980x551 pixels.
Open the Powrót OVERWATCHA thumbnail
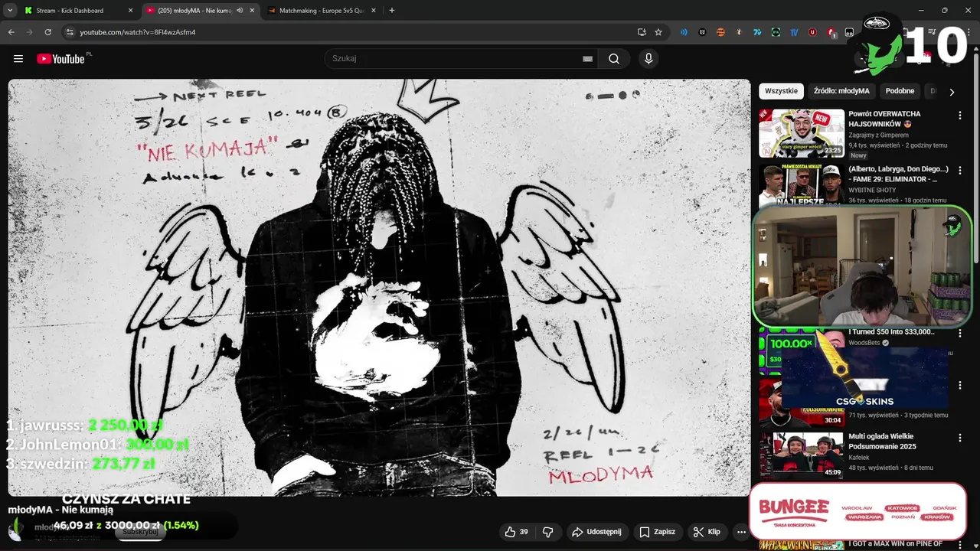(802, 133)
